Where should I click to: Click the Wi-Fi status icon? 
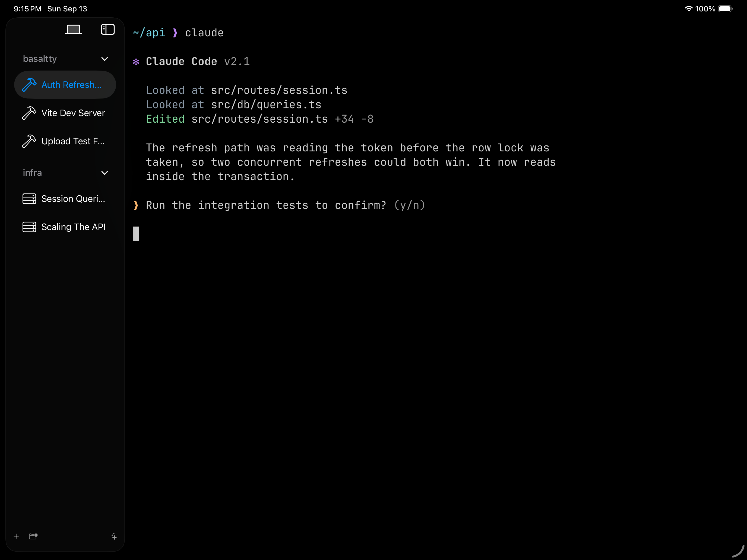pyautogui.click(x=689, y=9)
